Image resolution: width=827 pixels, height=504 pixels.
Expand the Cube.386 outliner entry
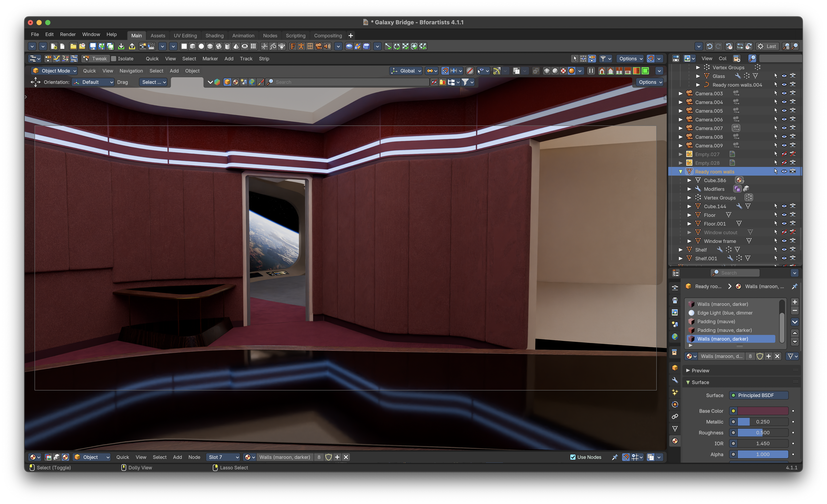point(689,180)
